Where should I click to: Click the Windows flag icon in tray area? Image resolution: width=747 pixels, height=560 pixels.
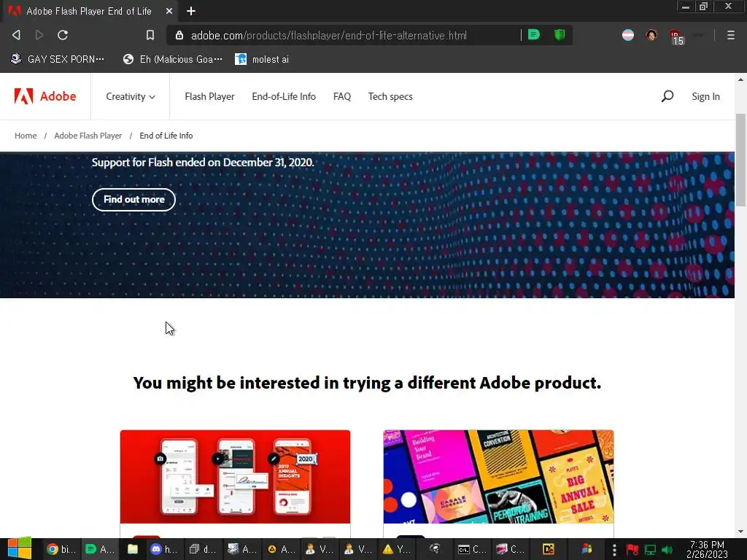coord(587,549)
